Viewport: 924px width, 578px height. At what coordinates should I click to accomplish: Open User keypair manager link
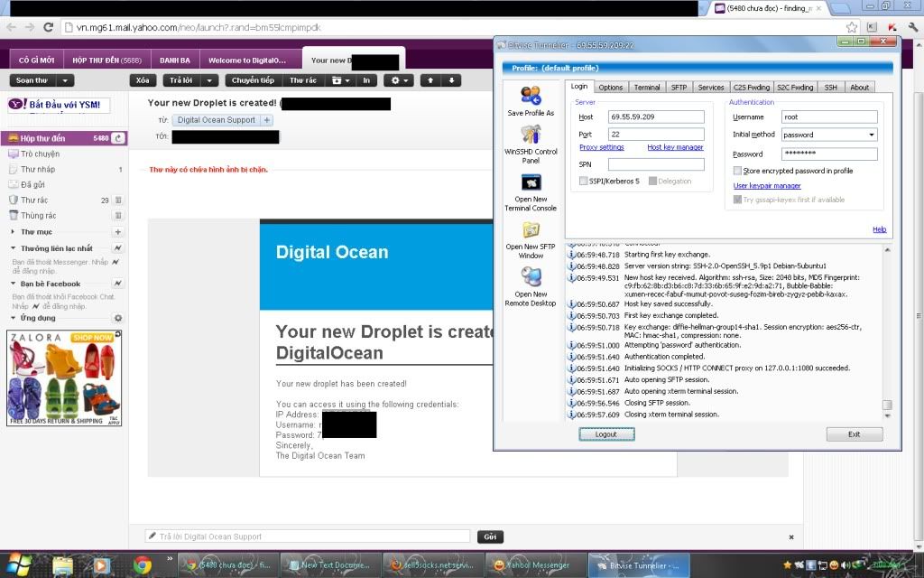[x=767, y=186]
